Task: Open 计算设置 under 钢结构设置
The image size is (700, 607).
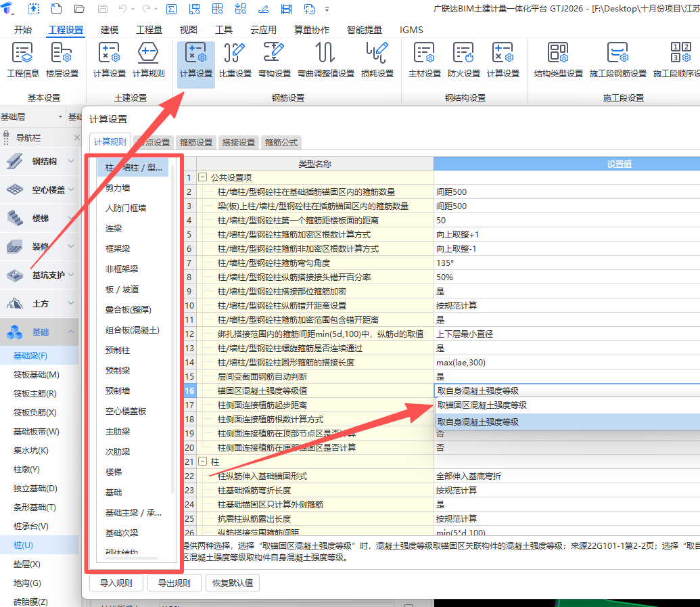Action: [x=503, y=60]
